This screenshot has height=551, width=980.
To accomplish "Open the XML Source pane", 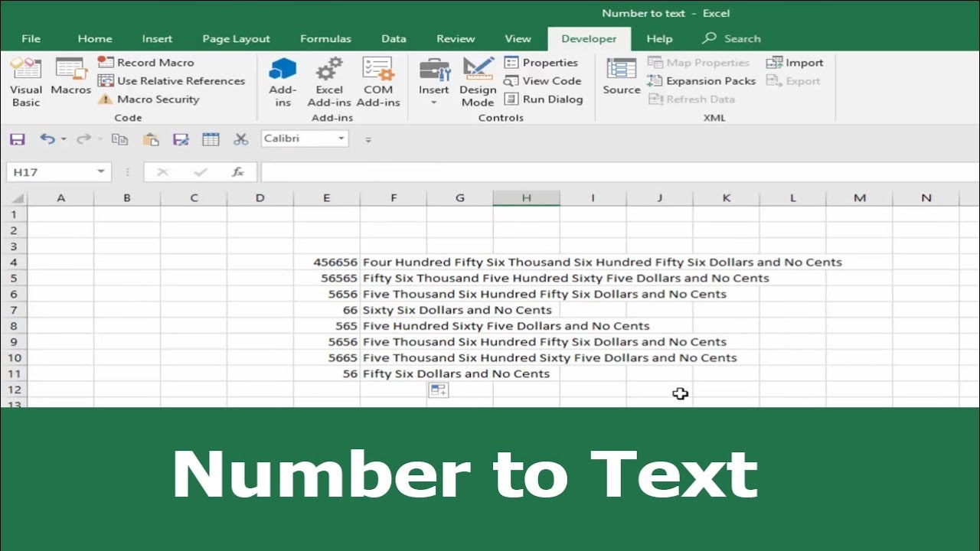I will [x=621, y=80].
